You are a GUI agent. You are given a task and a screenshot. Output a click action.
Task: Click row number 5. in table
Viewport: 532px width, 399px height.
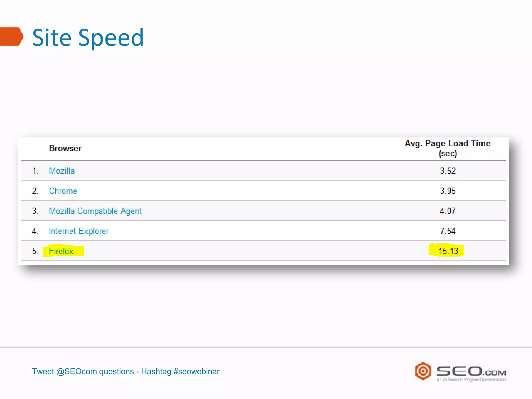pos(35,251)
